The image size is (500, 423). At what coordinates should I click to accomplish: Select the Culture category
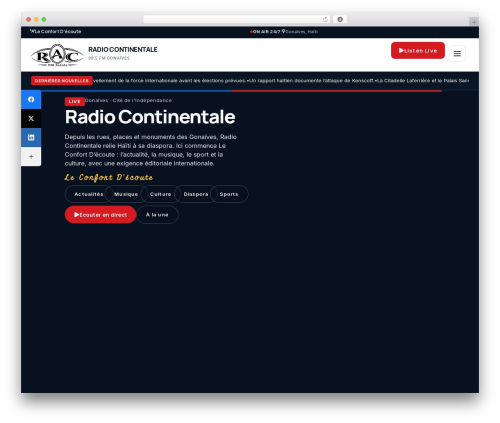[x=160, y=194]
